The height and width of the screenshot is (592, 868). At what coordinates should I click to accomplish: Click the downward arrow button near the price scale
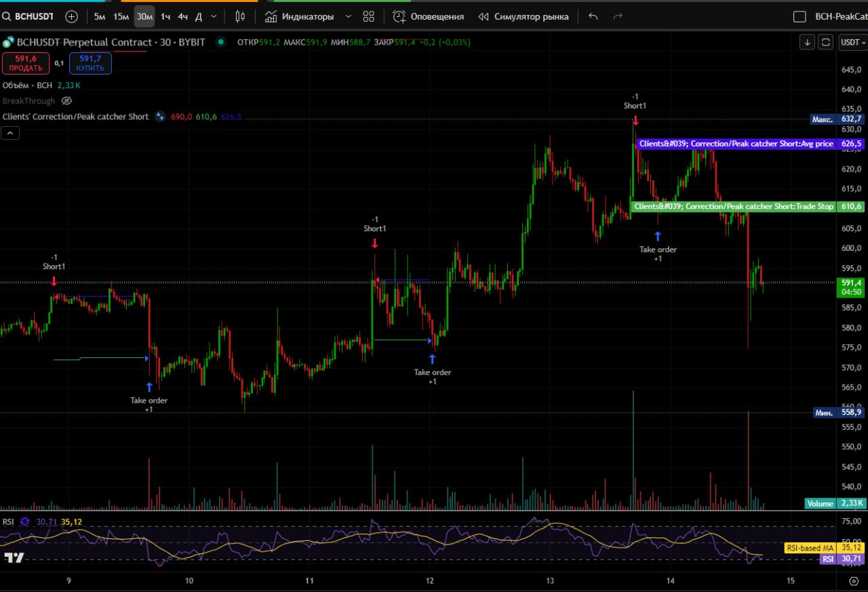807,42
